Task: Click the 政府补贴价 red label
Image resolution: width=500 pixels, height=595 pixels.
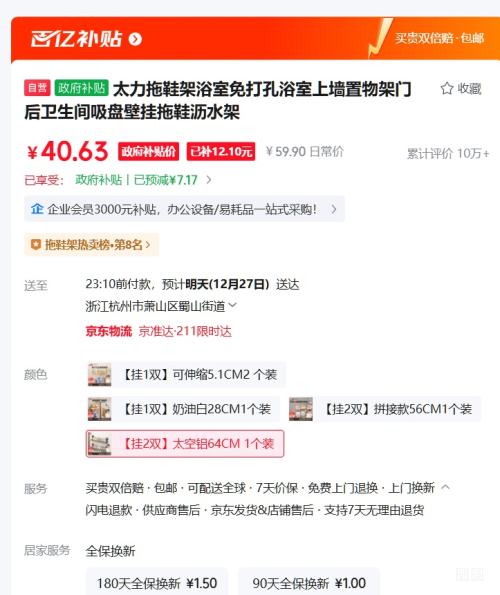Action: point(148,151)
